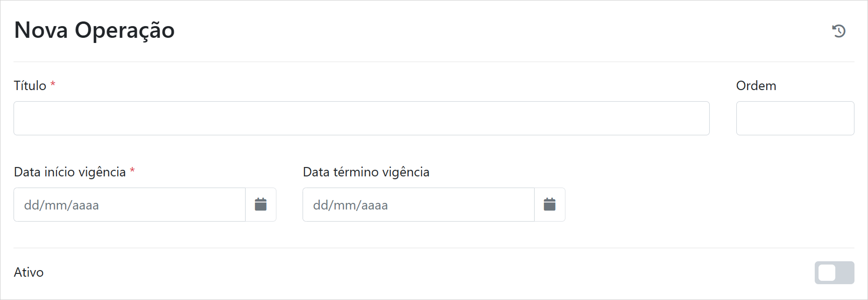868x300 pixels.
Task: Open calendar picker for Data término vigência
Action: tap(550, 204)
